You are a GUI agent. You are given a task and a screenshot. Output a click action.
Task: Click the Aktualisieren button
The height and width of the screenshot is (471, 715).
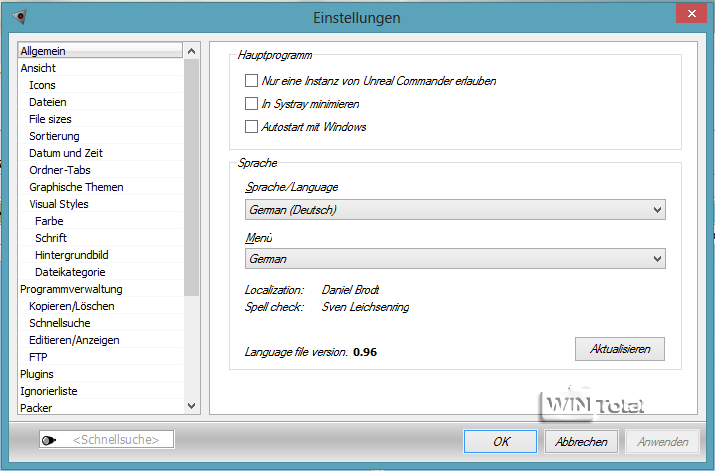point(620,349)
